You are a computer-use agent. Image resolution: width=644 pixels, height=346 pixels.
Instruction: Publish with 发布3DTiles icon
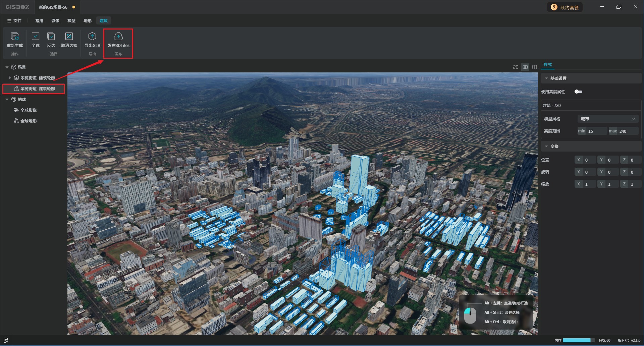click(x=118, y=36)
